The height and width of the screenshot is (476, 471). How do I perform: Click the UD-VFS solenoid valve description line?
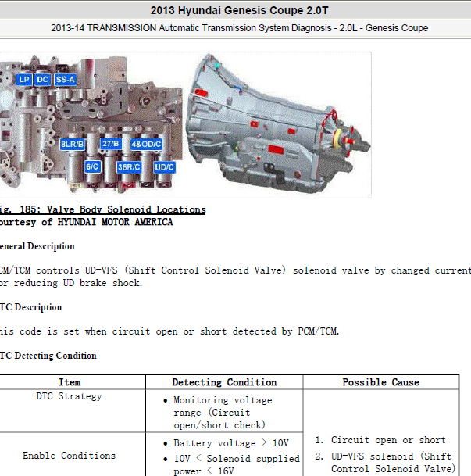(235, 270)
